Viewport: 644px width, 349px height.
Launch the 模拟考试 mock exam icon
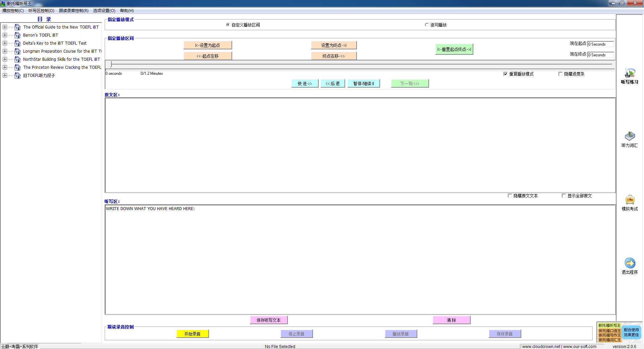click(630, 200)
